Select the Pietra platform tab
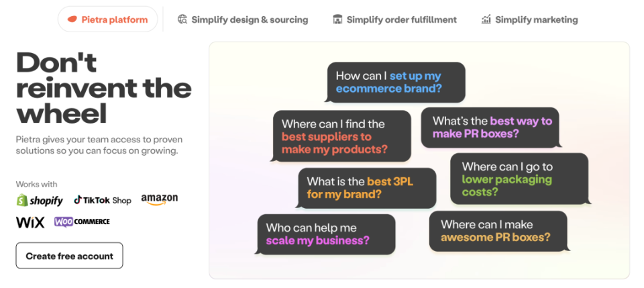 click(x=108, y=19)
